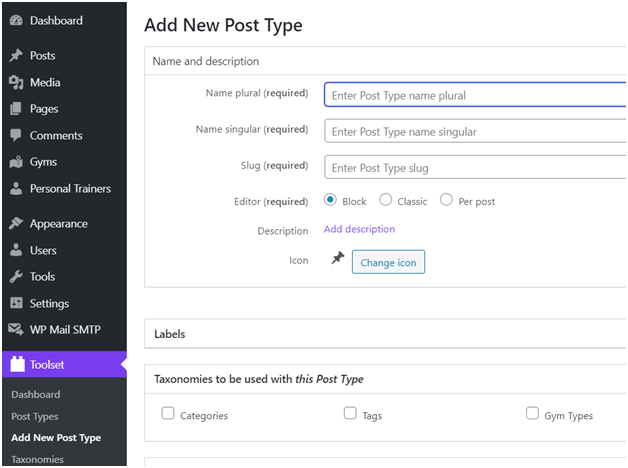Screen dimensions: 628x468
Task: Click the Pages icon in sidebar
Action: [x=16, y=108]
